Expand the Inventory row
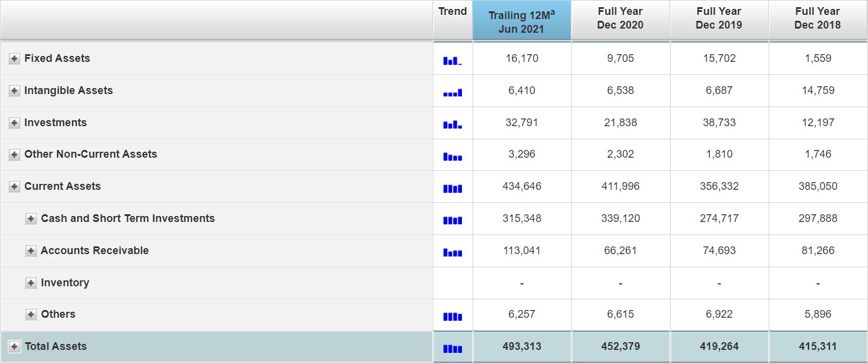This screenshot has width=868, height=363. tap(31, 283)
